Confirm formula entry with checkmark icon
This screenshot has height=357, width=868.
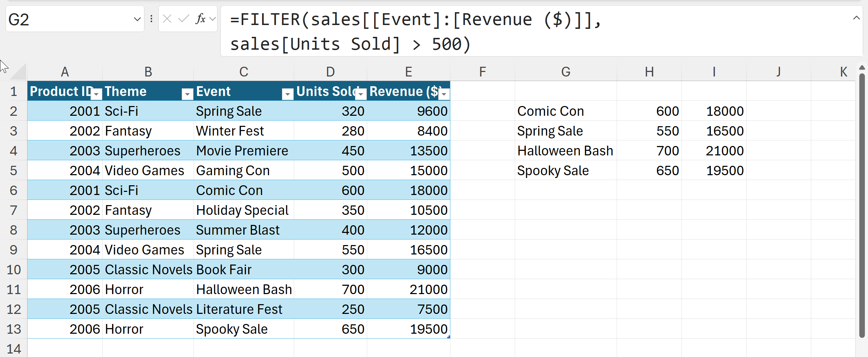183,19
